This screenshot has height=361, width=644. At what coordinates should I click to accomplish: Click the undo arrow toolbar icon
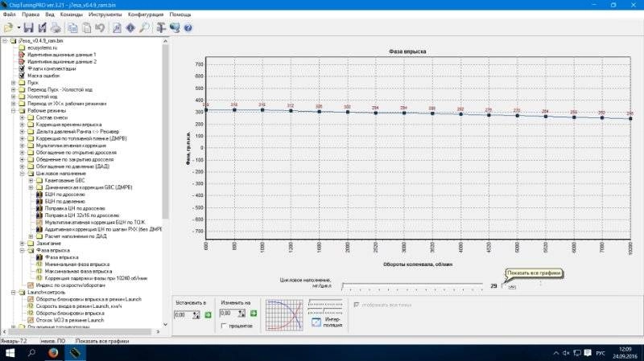pos(100,28)
